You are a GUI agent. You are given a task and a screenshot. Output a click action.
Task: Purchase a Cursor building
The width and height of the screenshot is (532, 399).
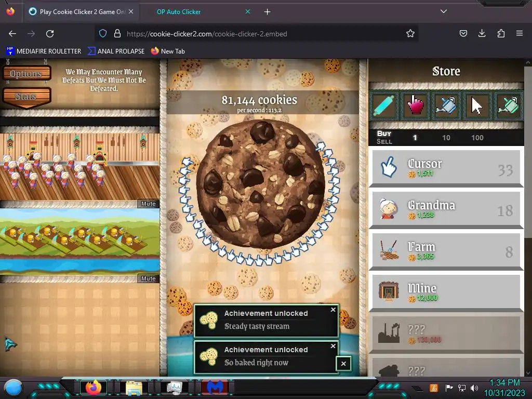pyautogui.click(x=446, y=168)
